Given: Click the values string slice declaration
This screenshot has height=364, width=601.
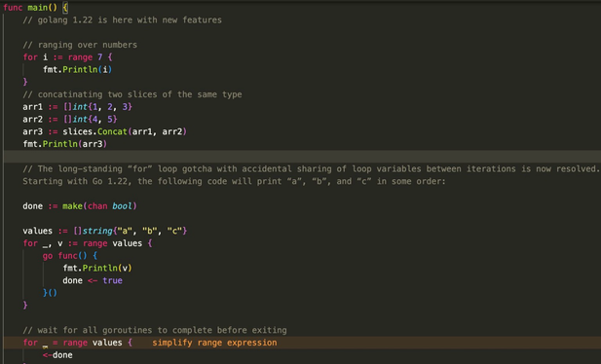Looking at the screenshot, I should tap(104, 231).
